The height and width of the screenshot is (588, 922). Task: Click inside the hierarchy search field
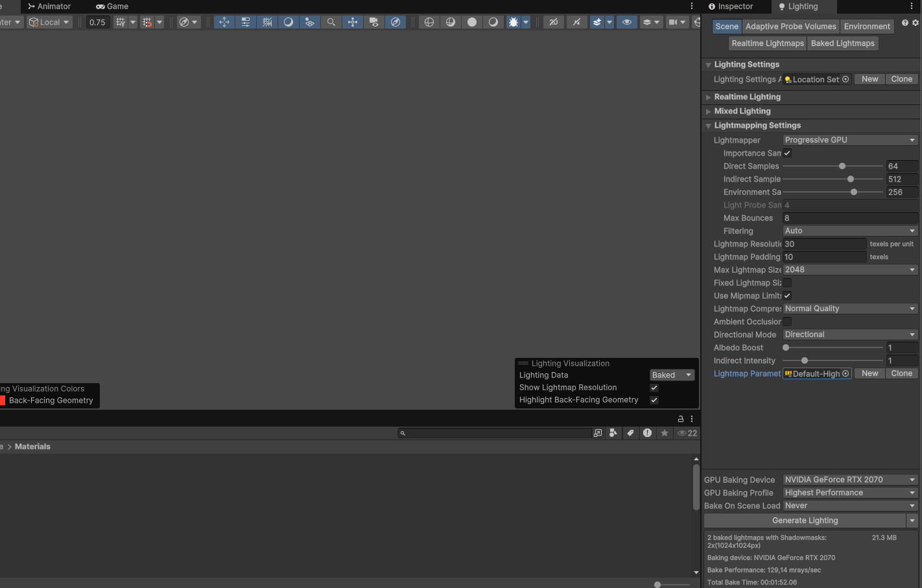click(496, 433)
